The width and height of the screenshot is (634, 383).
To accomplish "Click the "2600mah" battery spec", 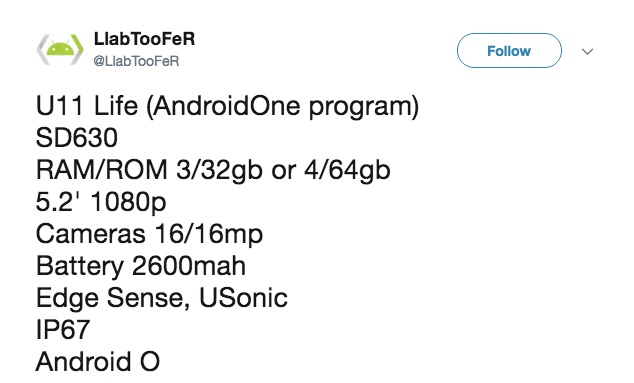I will point(189,266).
